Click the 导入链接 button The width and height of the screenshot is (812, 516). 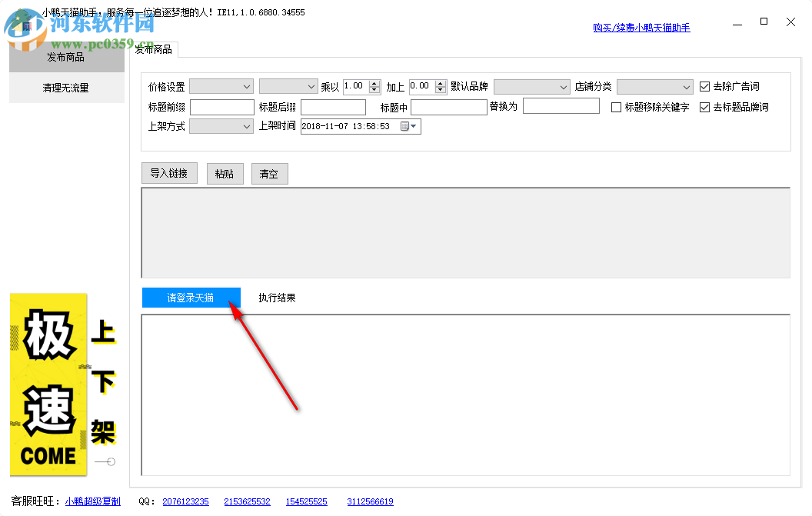(169, 173)
